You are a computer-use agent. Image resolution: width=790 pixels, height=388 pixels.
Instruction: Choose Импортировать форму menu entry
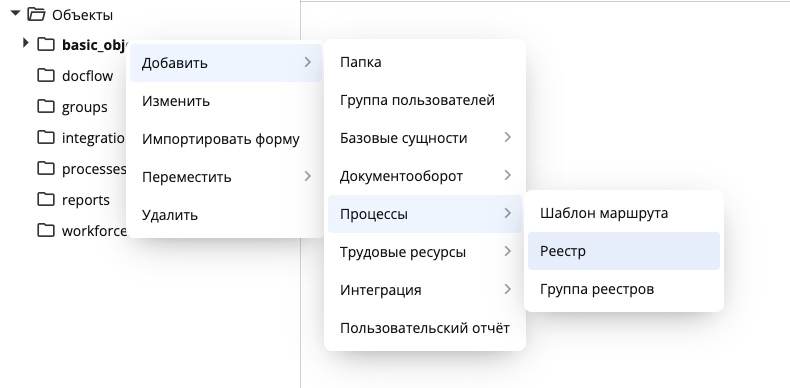coord(226,139)
